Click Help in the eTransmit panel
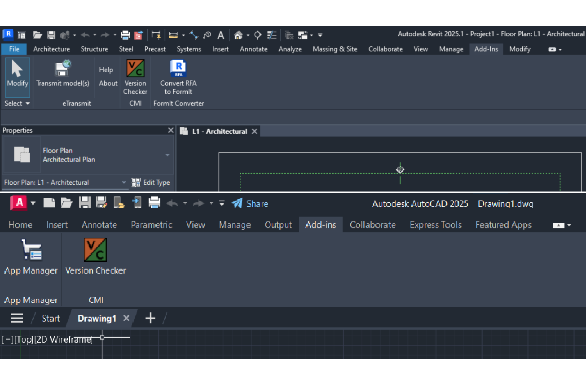The width and height of the screenshot is (586, 392). coord(106,70)
